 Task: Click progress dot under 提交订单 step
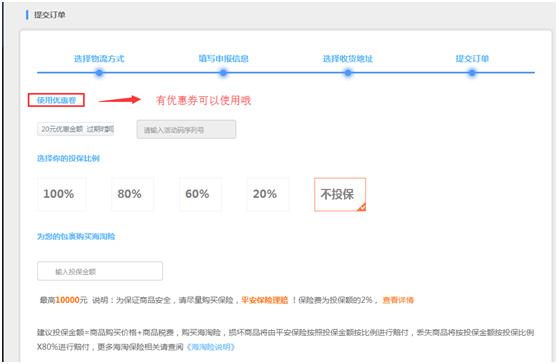[x=472, y=73]
